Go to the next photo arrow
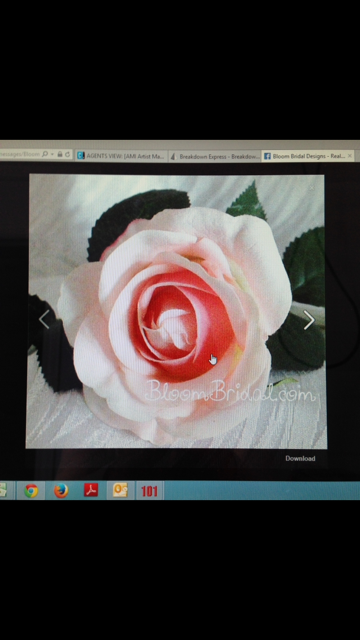The image size is (360, 640). (x=309, y=320)
